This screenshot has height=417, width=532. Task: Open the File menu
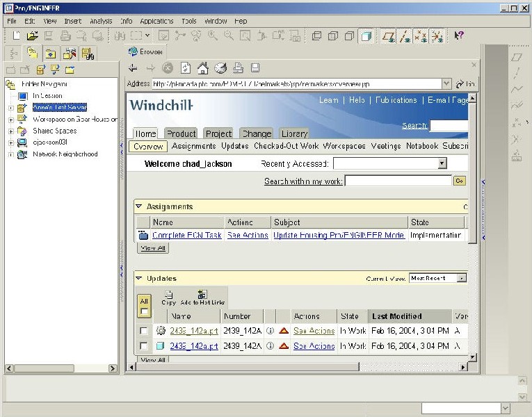[x=12, y=21]
